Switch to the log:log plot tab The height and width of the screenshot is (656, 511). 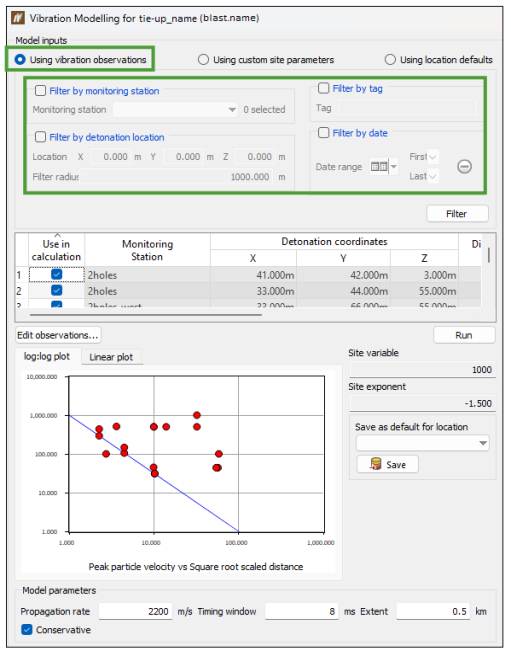[47, 356]
